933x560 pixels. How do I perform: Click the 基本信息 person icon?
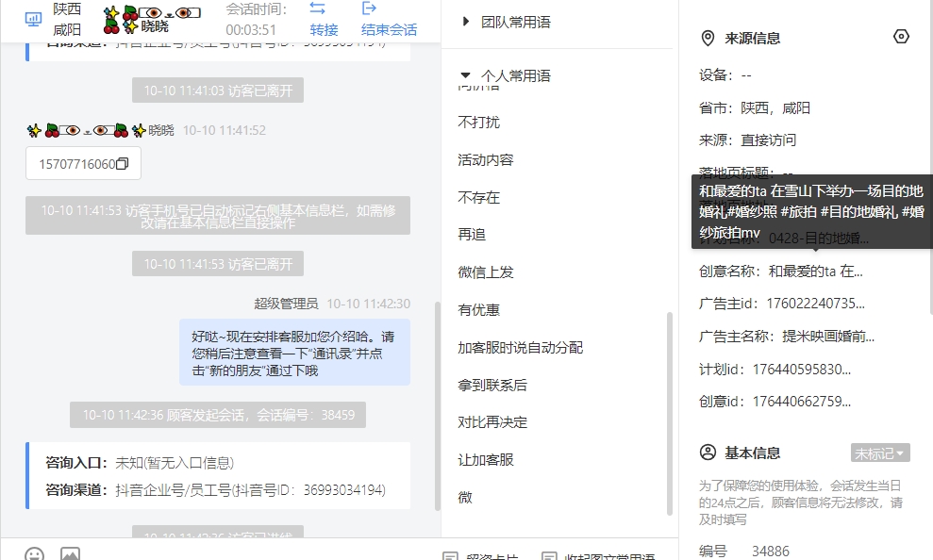(708, 453)
